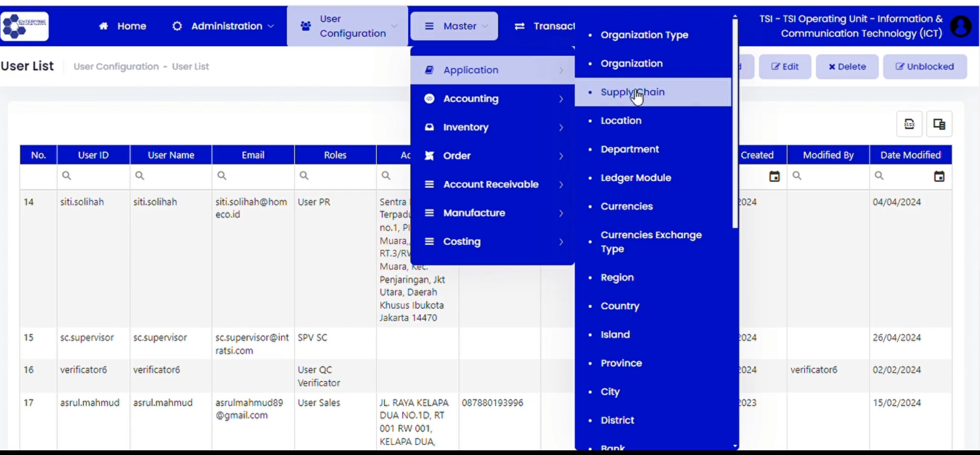
Task: Click the search icon under Date Modified column
Action: click(x=879, y=176)
